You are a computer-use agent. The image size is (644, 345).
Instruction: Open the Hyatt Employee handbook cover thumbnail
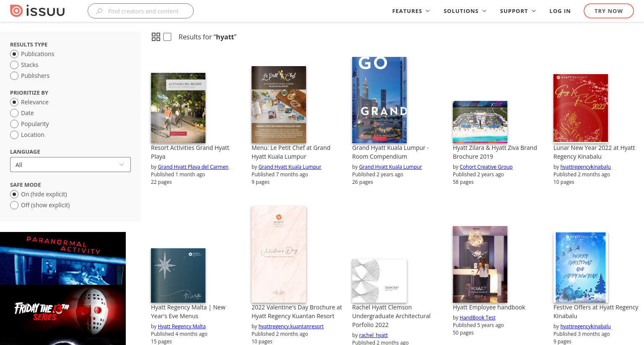click(480, 264)
